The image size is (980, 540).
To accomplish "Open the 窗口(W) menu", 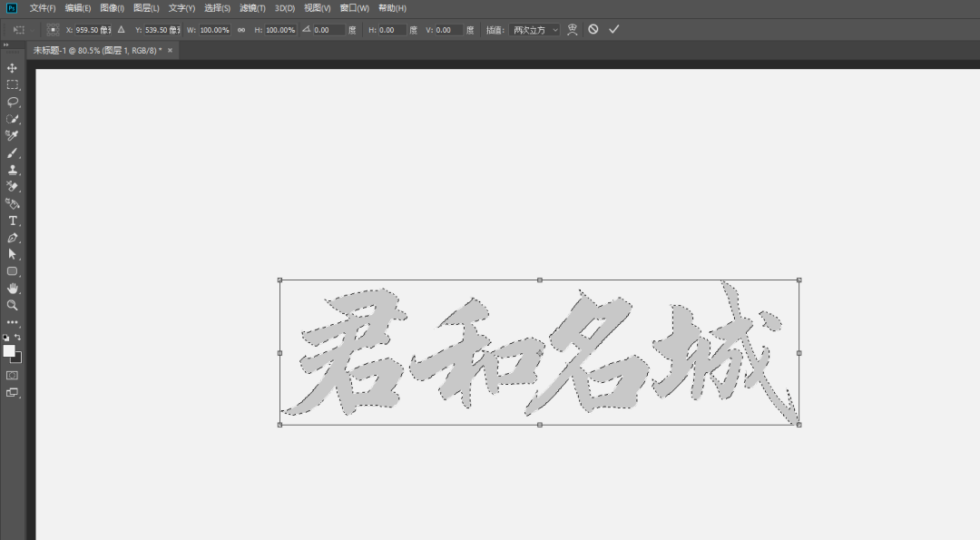I will [x=355, y=8].
